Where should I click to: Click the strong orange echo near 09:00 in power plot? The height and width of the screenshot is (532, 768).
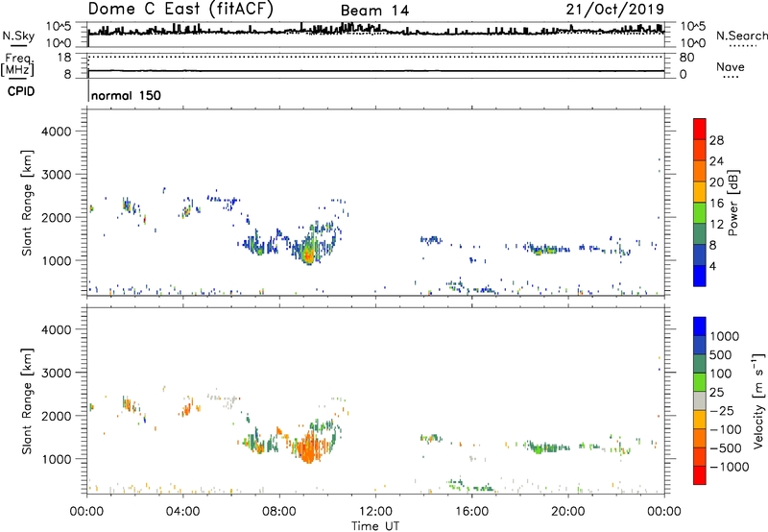tap(308, 254)
